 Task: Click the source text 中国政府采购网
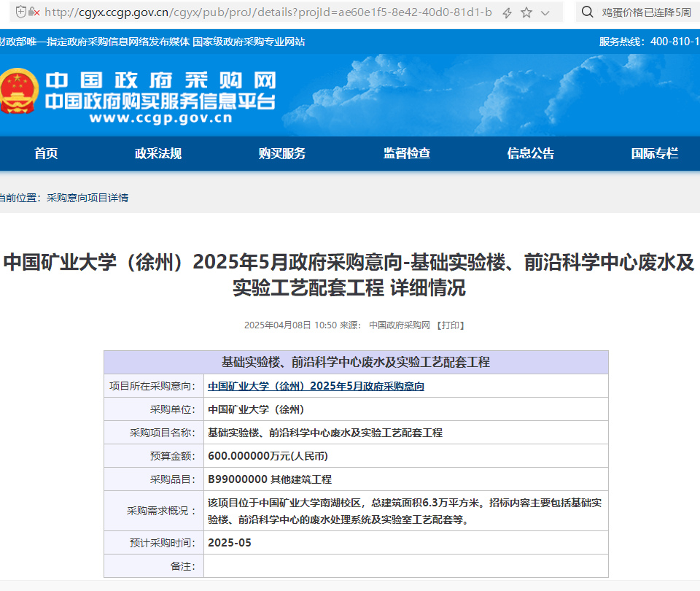(400, 325)
